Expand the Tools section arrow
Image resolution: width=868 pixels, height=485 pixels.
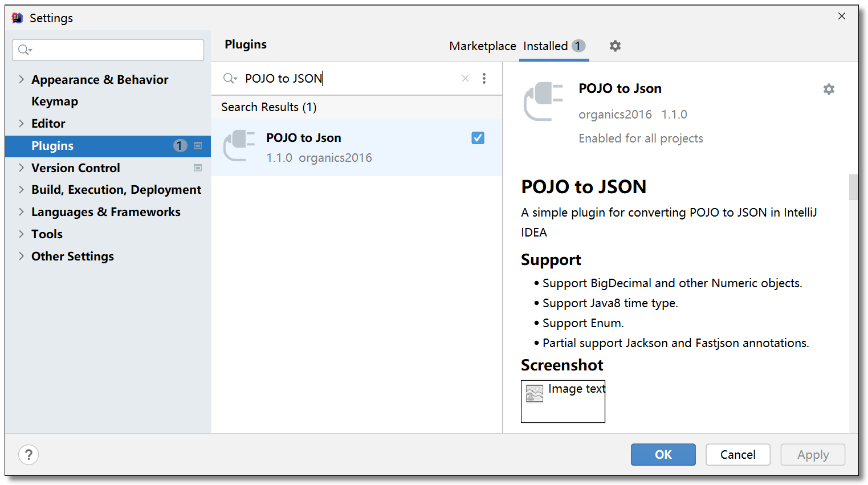tap(21, 234)
